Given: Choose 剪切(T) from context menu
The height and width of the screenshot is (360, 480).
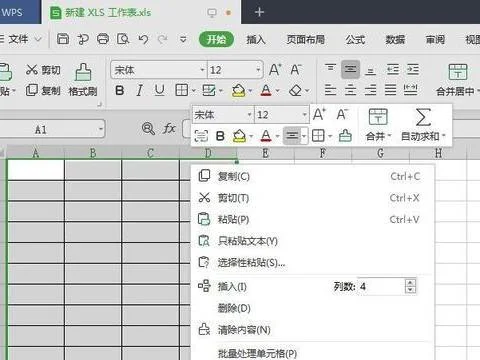Looking at the screenshot, I should point(313,198).
